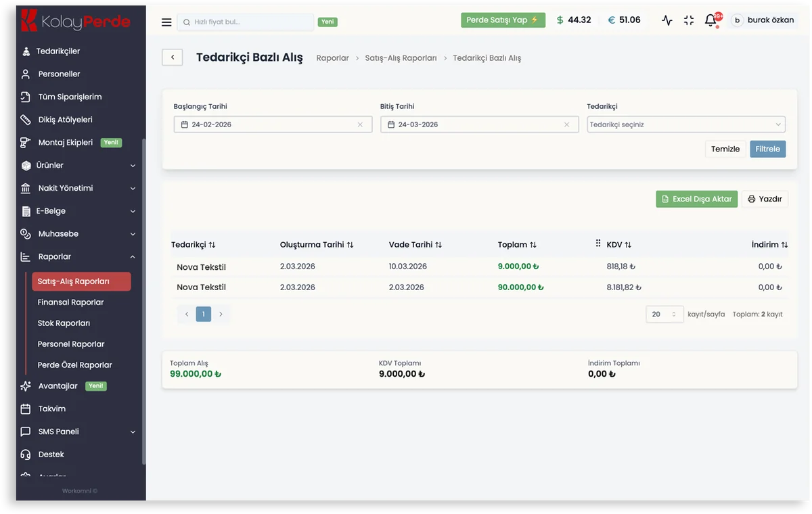Click Excel Dışa Aktar button
This screenshot has width=812, height=514.
tap(696, 199)
